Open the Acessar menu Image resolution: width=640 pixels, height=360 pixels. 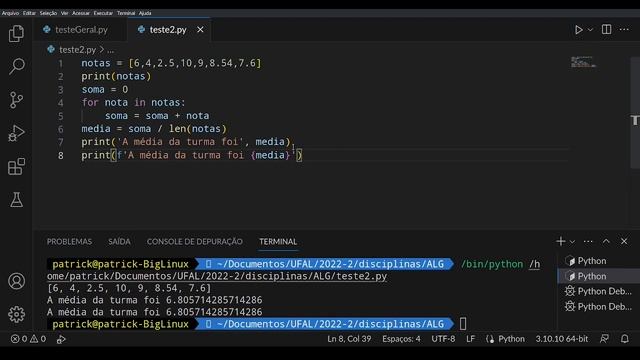pyautogui.click(x=81, y=13)
